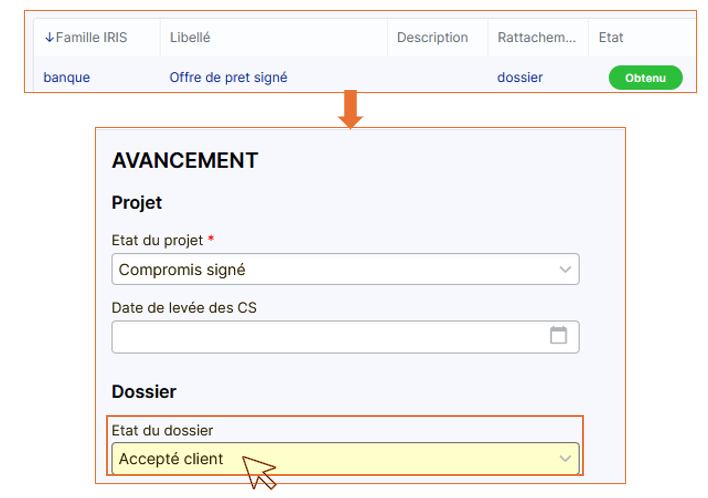Open the calendar date picker icon
This screenshot has height=498, width=708.
(x=559, y=335)
